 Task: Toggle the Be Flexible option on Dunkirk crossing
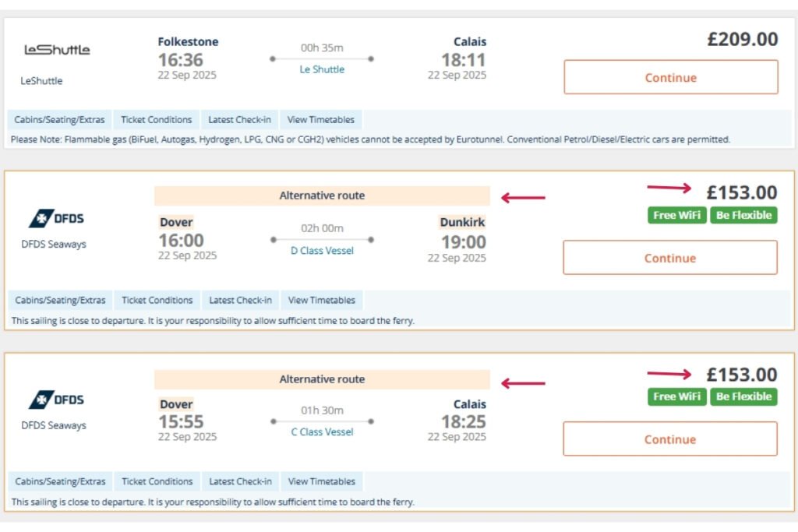(743, 216)
